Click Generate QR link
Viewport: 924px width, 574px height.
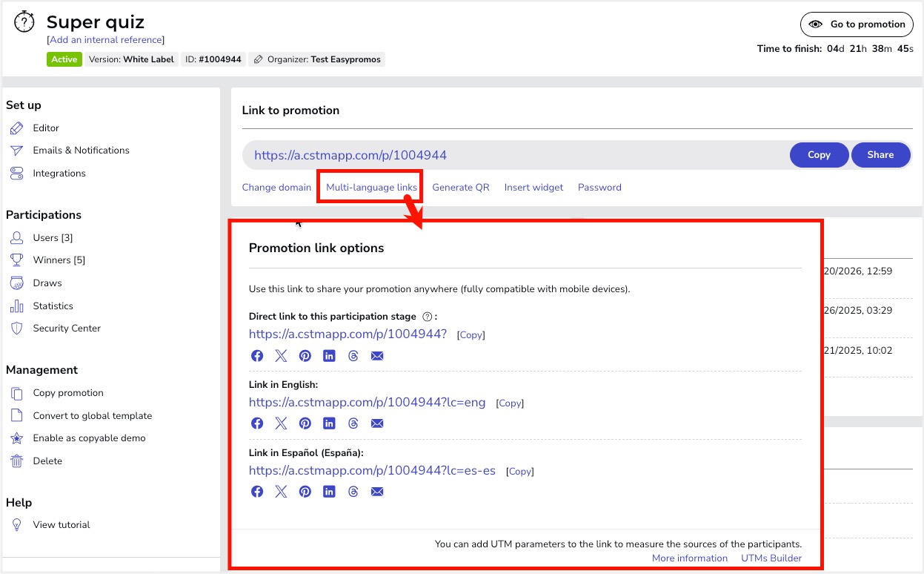461,188
